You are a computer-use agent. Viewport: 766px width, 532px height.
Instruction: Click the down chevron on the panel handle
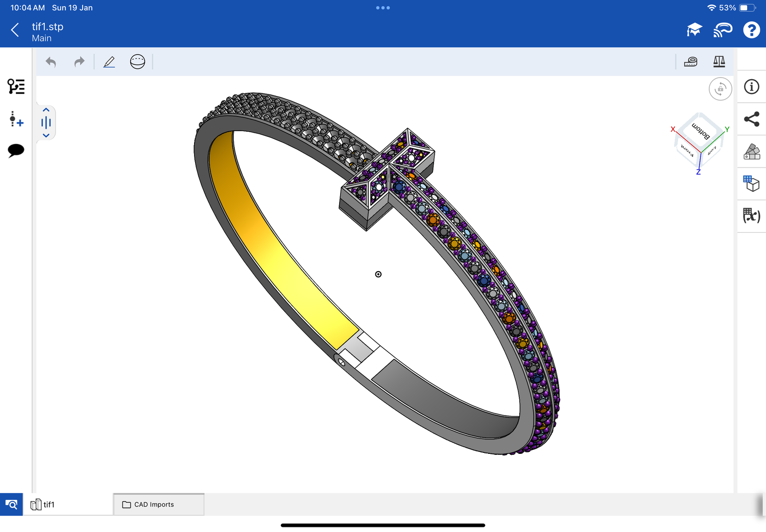(x=46, y=135)
